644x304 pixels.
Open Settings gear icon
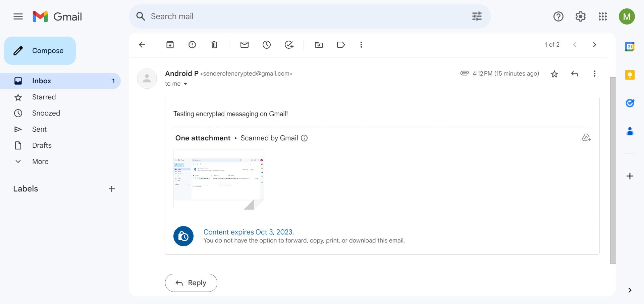pos(580,16)
